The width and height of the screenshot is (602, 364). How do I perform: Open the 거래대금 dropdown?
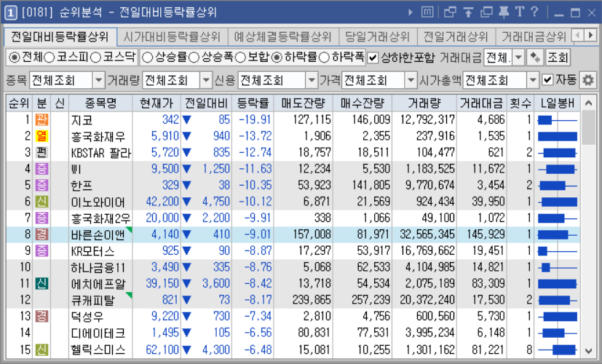click(x=519, y=58)
